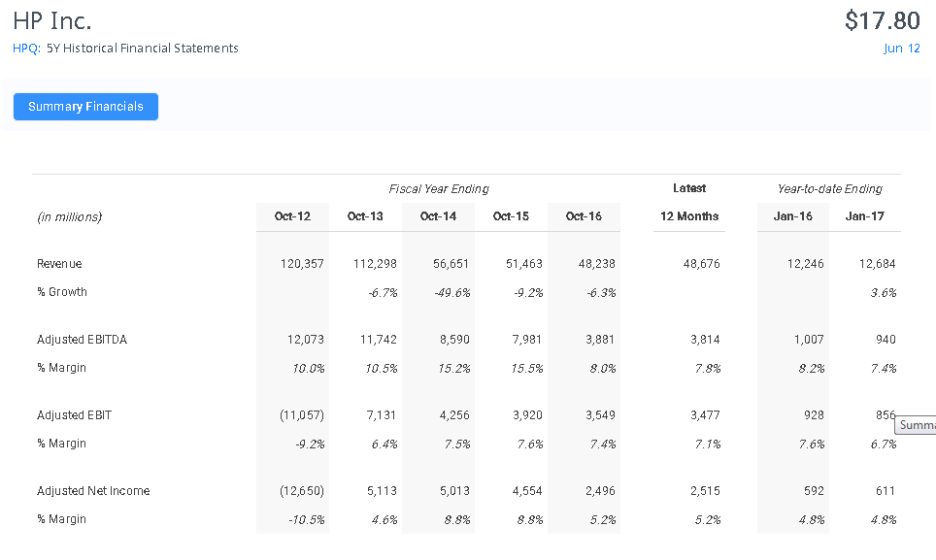Click the Adjusted EBIT row label
936x560 pixels.
pos(74,415)
